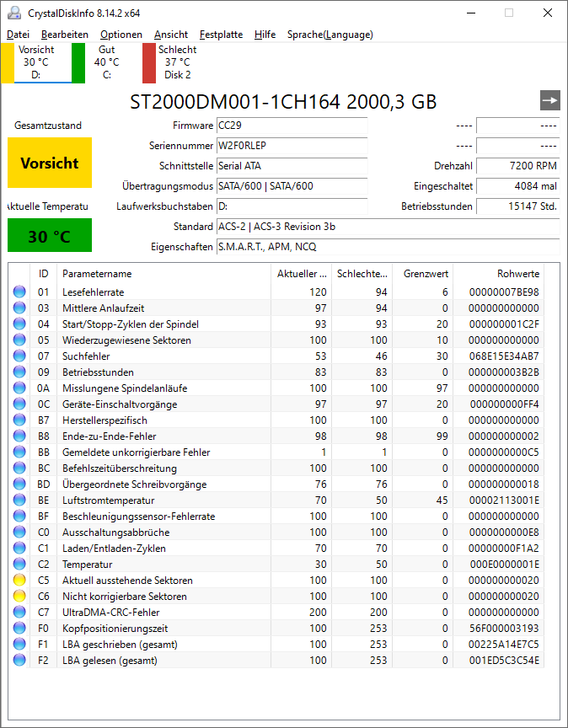
Task: Click the red status bar of Disk 2
Action: (x=149, y=63)
